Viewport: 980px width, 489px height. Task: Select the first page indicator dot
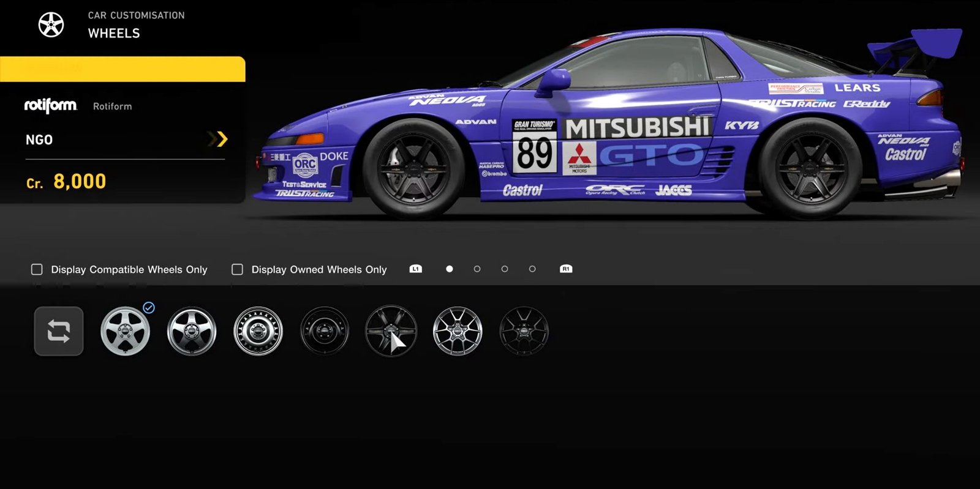pos(450,269)
